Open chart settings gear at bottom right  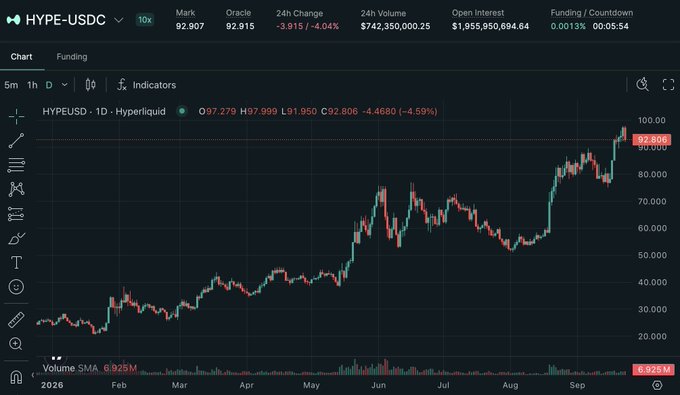[x=657, y=385]
